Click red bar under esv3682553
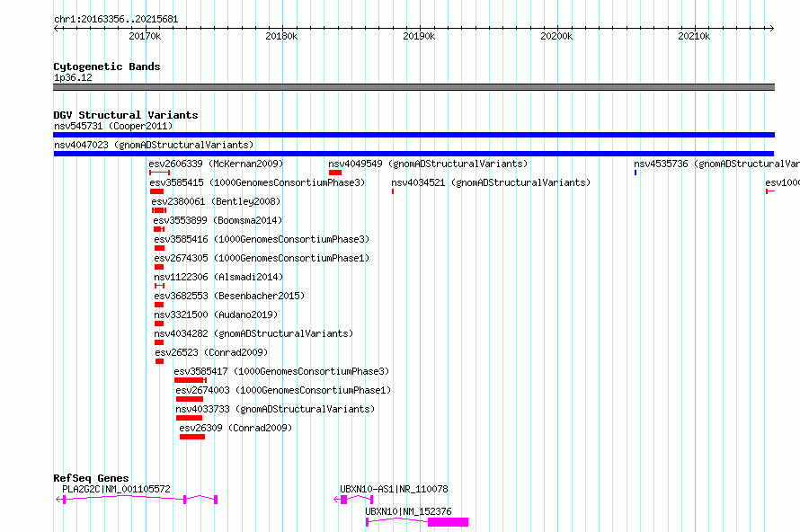The height and width of the screenshot is (532, 800). click(159, 305)
